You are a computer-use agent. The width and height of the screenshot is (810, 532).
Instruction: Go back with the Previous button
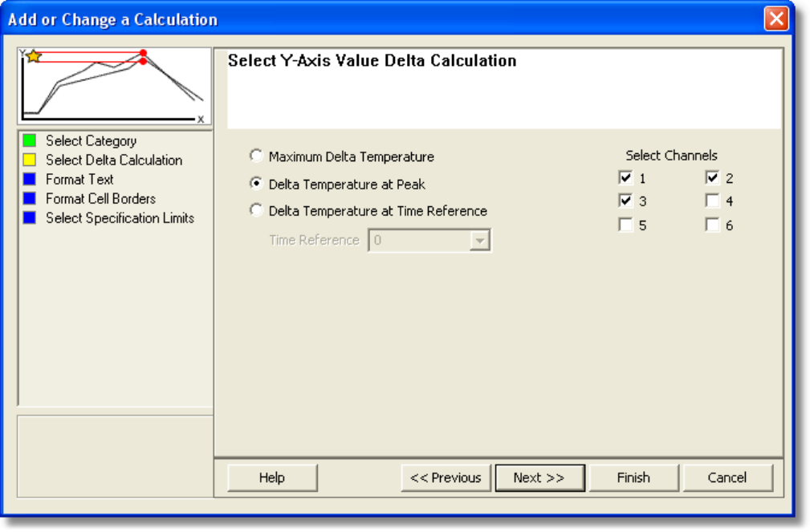[446, 477]
